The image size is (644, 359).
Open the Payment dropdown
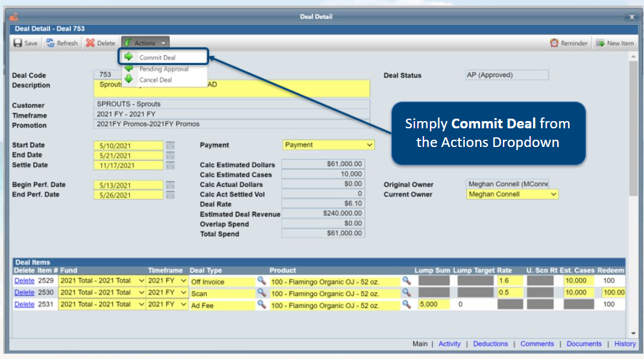click(328, 145)
